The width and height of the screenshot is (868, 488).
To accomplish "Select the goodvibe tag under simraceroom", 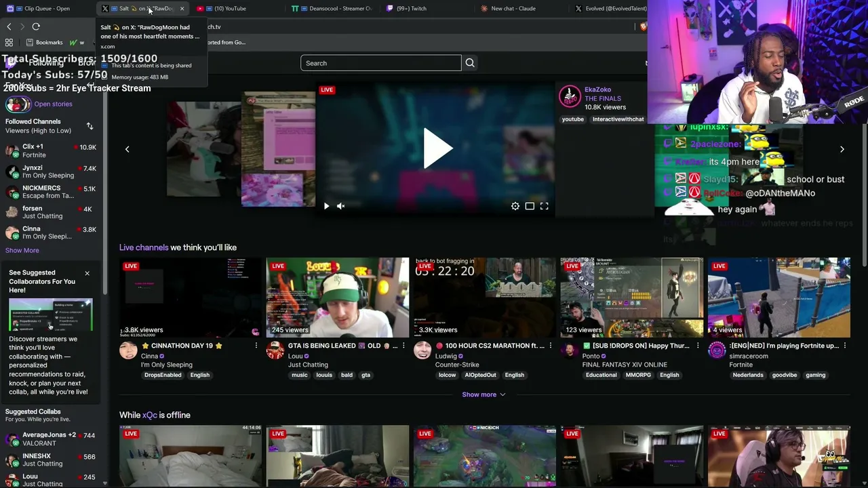I will coord(785,375).
